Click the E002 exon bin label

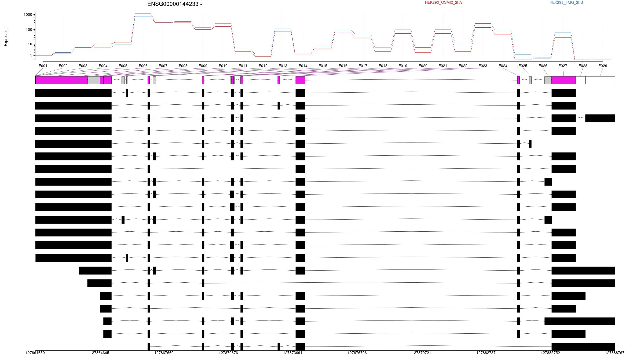tap(63, 66)
